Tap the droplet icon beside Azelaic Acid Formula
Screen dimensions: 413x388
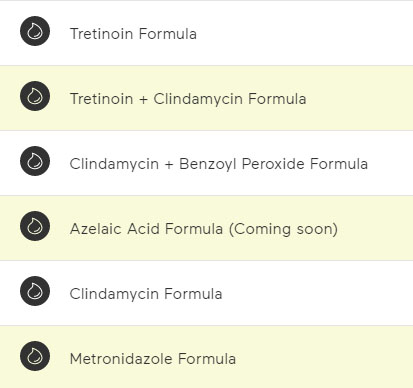(x=35, y=226)
